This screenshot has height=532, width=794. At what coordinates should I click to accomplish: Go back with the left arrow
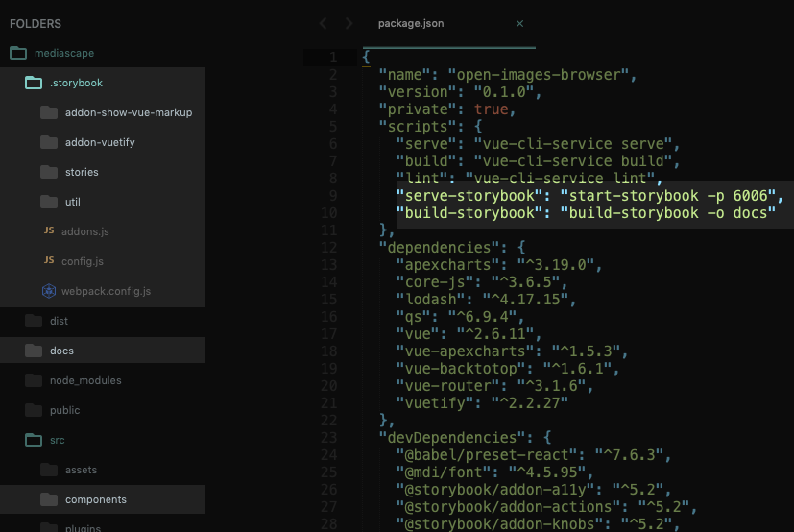pos(323,23)
